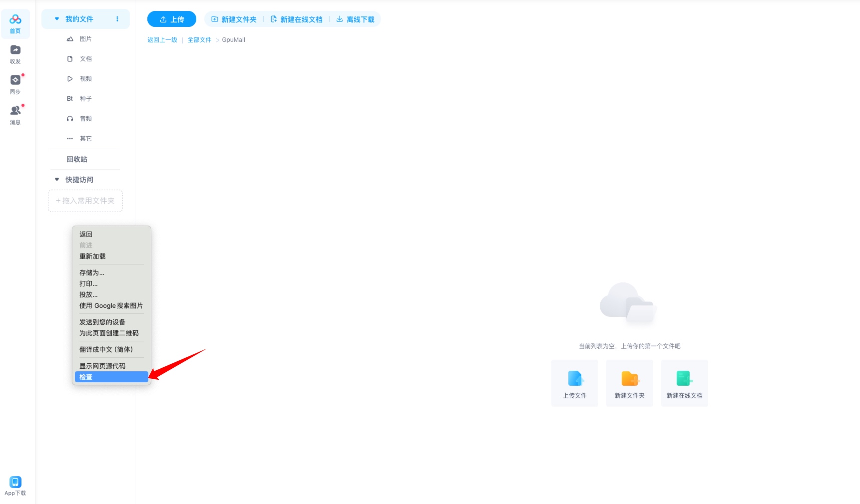Open the 收发 transfer icon
The image size is (860, 504).
(15, 54)
